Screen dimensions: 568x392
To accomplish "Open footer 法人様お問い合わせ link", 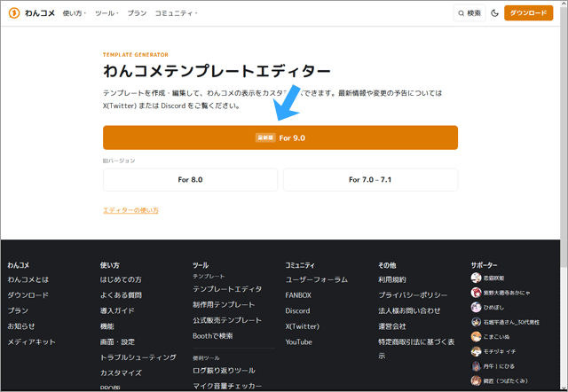I will click(x=409, y=311).
